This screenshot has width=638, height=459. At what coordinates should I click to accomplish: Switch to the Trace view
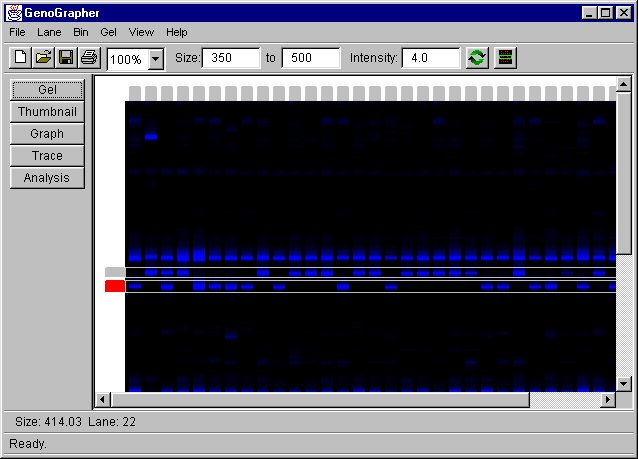47,156
